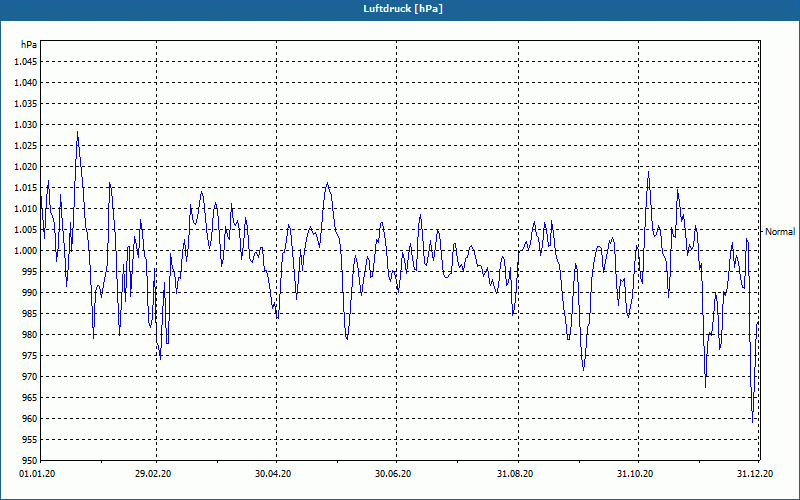Click the 980 y-axis value
Screen dimensions: 800x500
[30, 335]
